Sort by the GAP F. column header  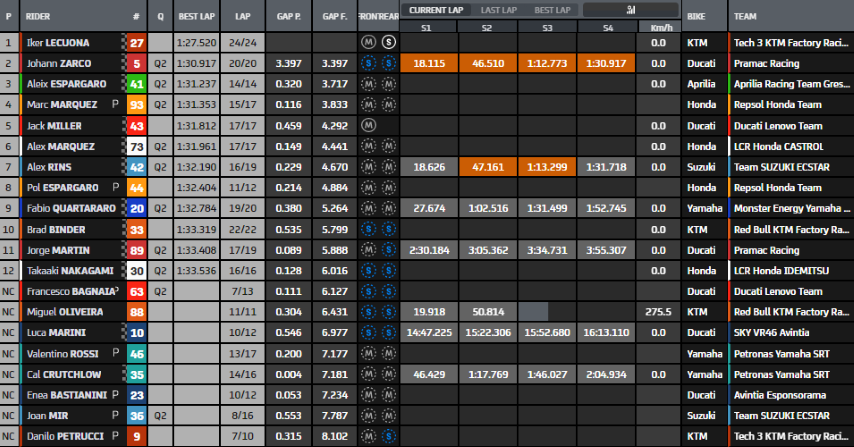tap(335, 16)
